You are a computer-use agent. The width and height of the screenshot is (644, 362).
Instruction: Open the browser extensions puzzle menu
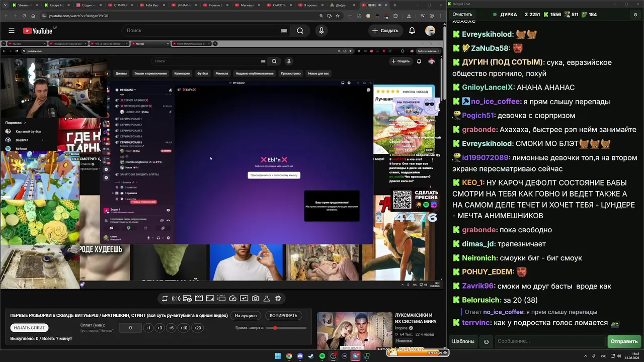395,16
